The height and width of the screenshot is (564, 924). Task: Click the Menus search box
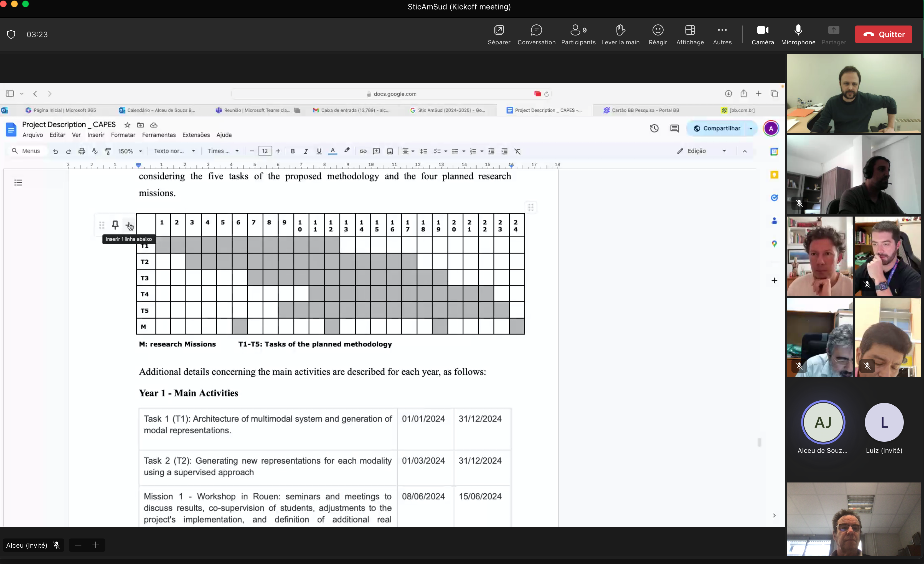point(26,151)
